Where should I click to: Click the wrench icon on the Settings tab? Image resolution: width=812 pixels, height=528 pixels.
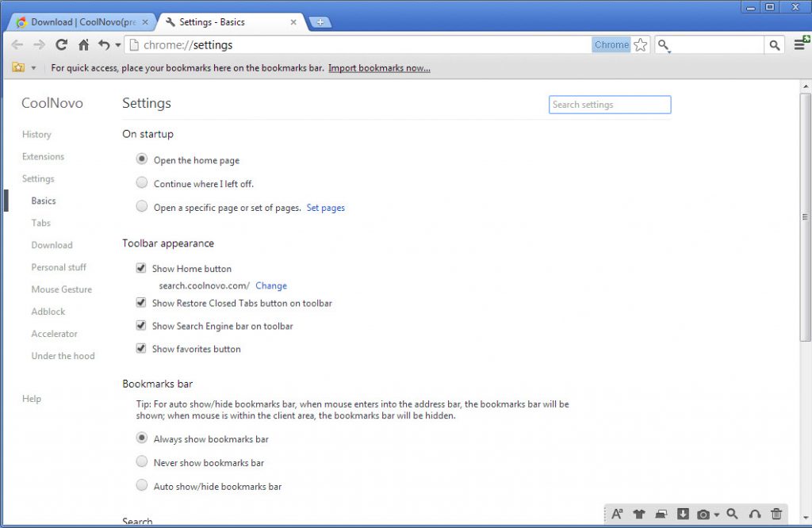click(x=170, y=21)
